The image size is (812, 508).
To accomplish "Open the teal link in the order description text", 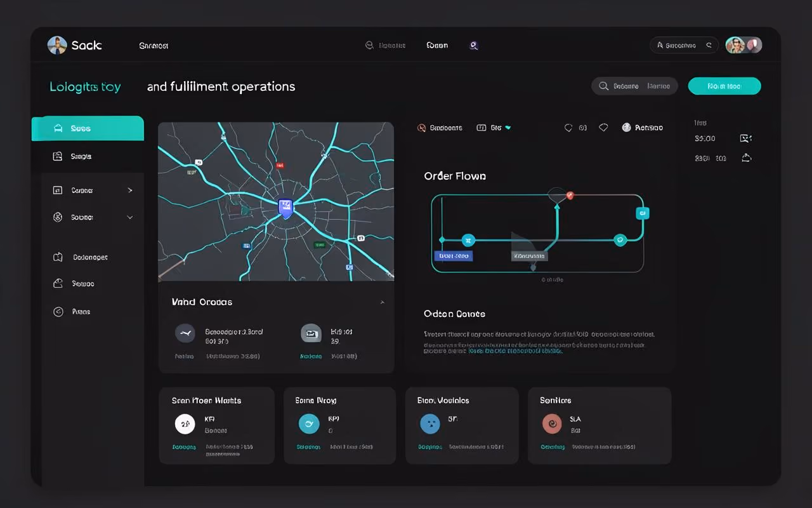I will click(515, 351).
